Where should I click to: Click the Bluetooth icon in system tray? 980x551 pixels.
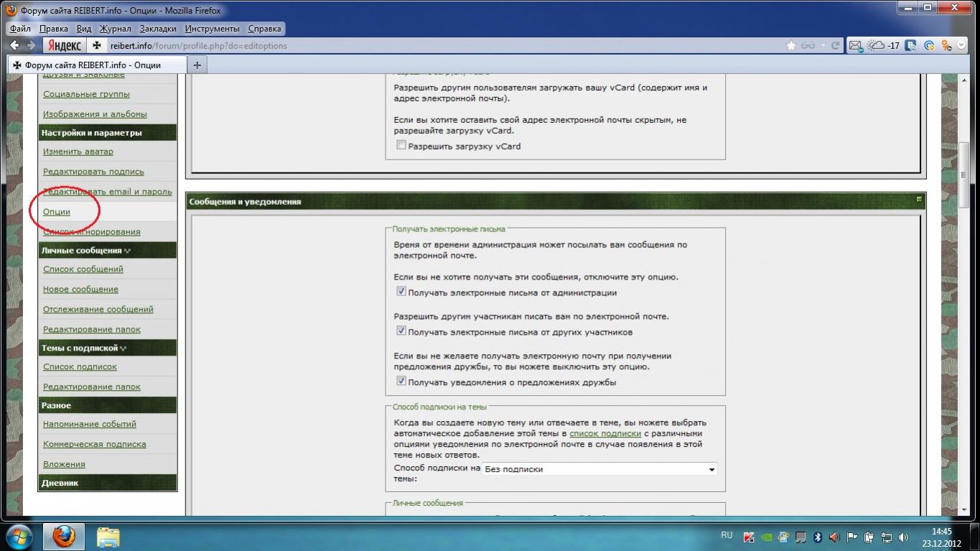coord(817,537)
